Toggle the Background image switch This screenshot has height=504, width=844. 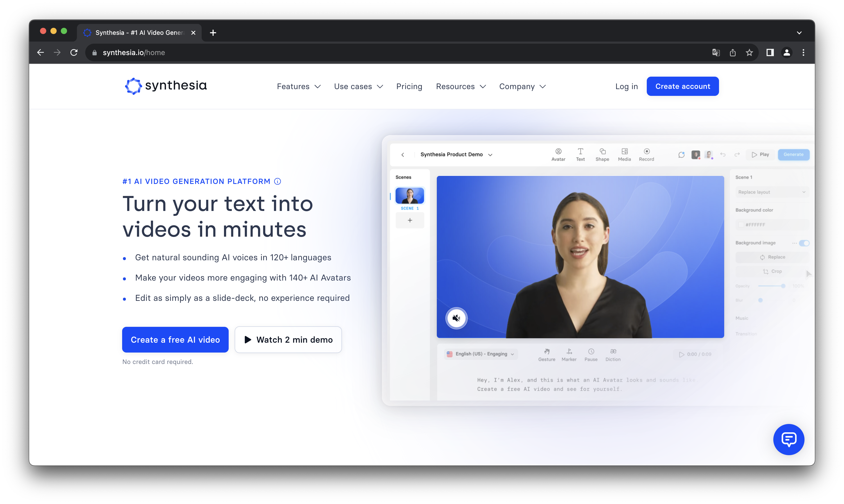click(804, 243)
